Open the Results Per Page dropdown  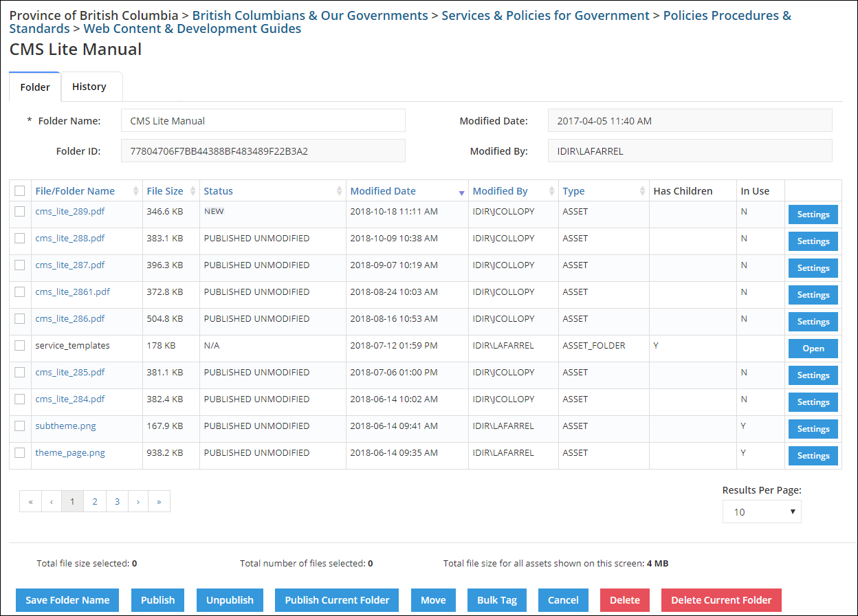click(762, 511)
